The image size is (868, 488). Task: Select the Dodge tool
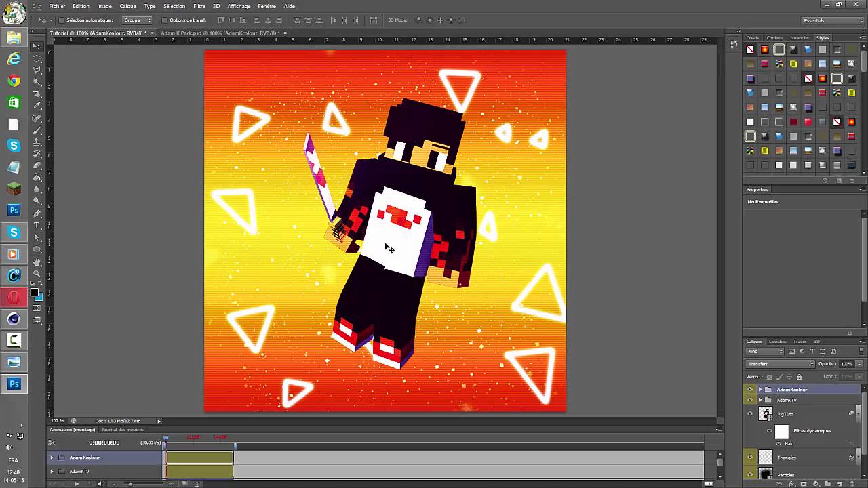point(37,201)
